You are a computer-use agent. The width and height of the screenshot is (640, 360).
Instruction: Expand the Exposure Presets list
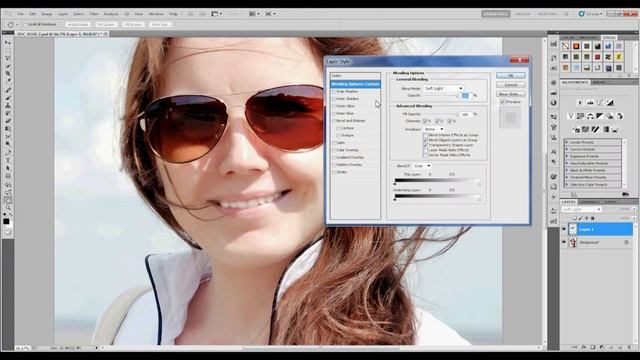567,156
